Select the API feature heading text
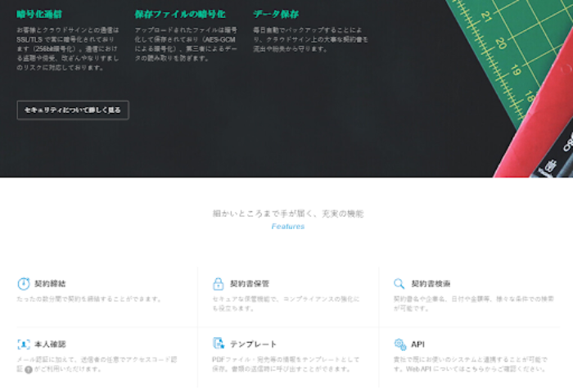Viewport: 573px width, 392px height. point(417,345)
